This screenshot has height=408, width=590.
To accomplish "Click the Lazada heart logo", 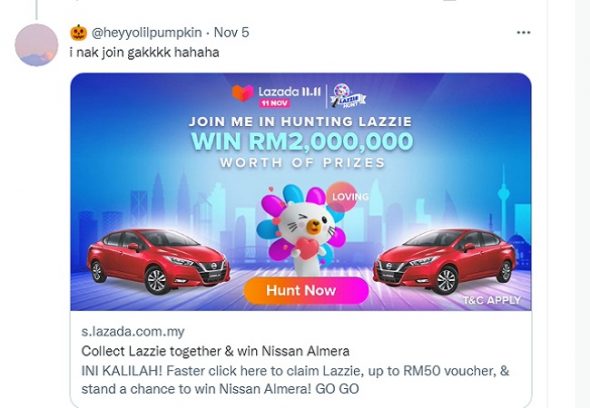I will click(x=243, y=93).
